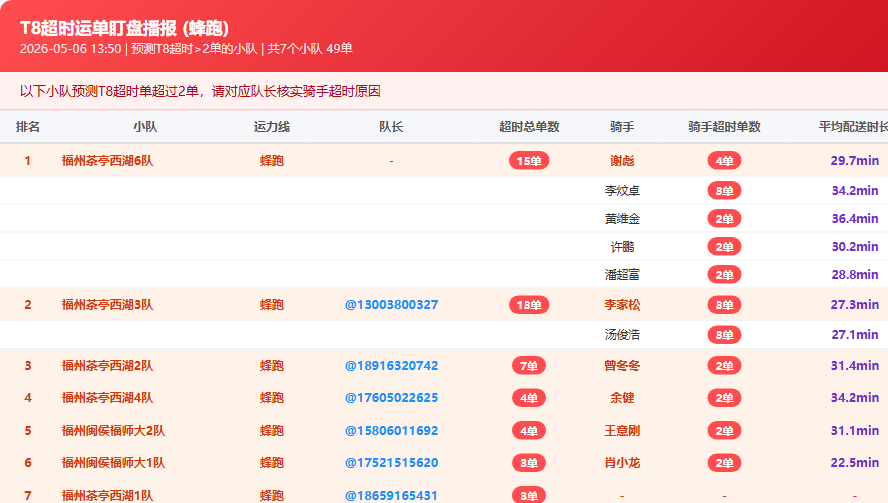Image resolution: width=888 pixels, height=503 pixels.
Task: Click the 队长 column header
Action: click(x=391, y=127)
